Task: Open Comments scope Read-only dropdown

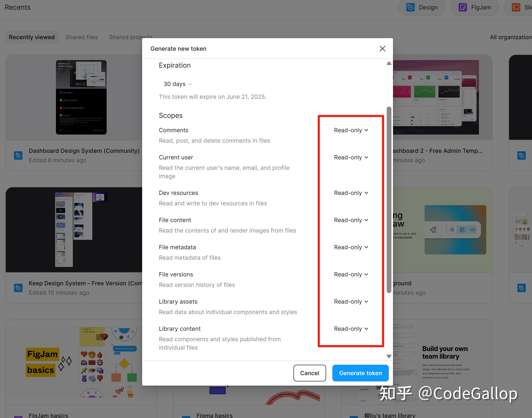Action: tap(351, 130)
